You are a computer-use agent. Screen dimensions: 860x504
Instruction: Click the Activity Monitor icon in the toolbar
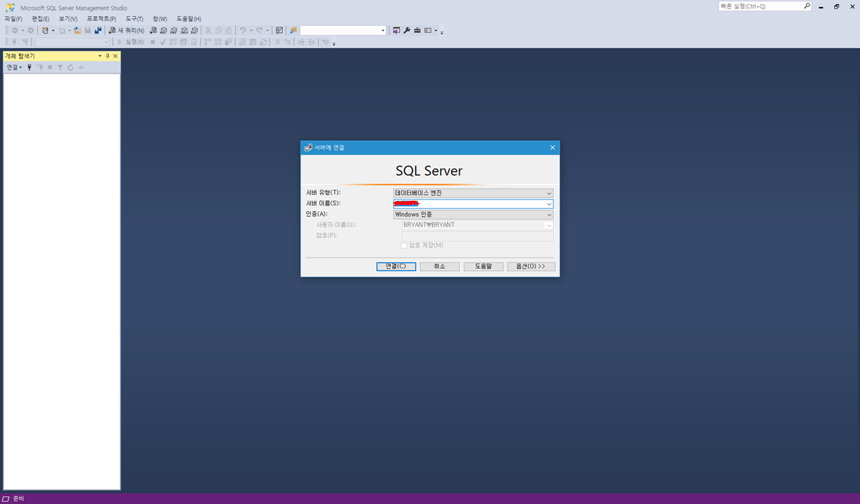279,31
